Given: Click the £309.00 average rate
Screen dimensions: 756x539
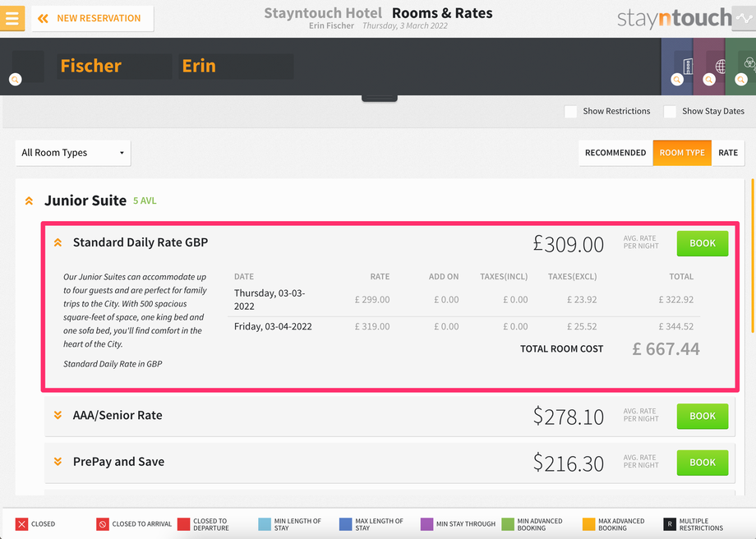Looking at the screenshot, I should (568, 244).
